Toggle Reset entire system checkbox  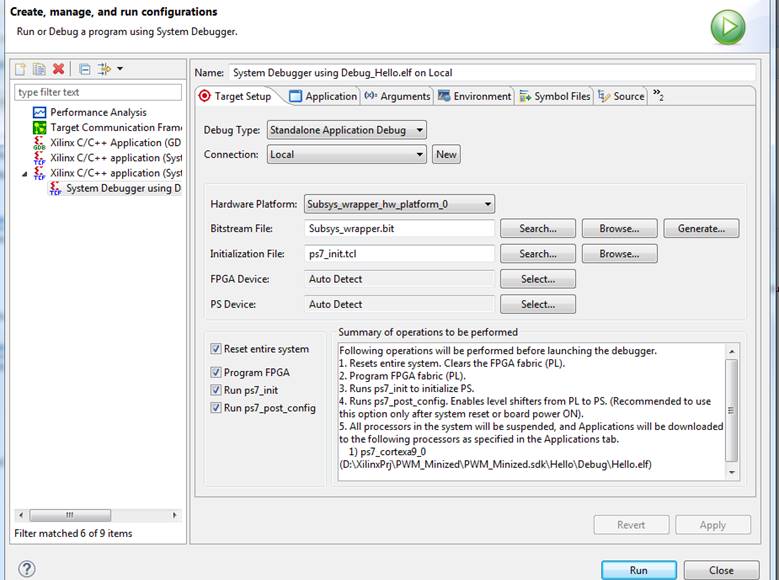coord(216,349)
